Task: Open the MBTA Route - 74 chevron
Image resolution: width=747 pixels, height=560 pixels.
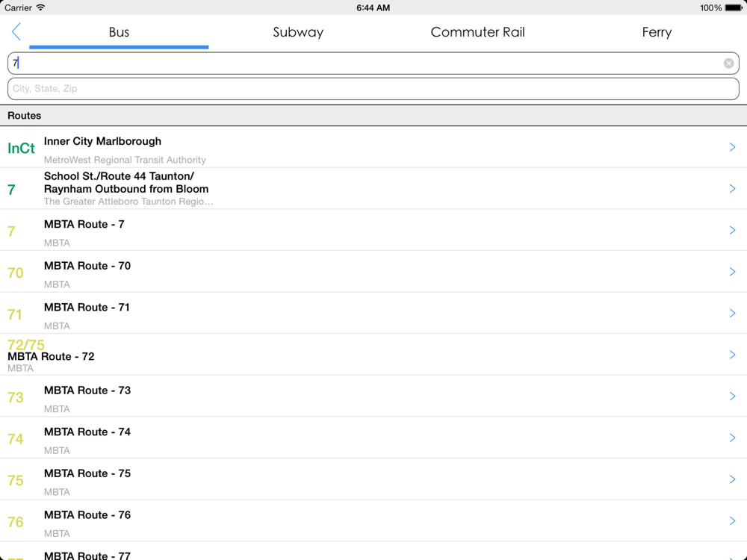Action: (732, 438)
